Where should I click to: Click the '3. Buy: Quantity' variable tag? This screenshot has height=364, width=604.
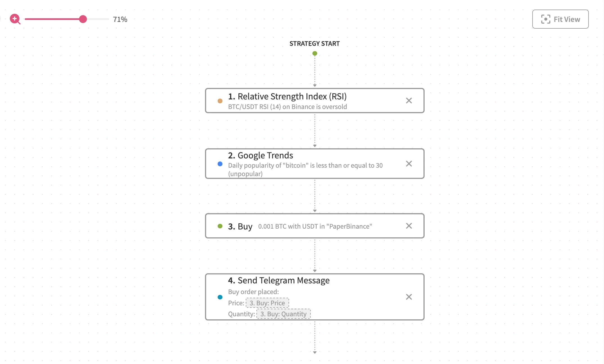(283, 314)
